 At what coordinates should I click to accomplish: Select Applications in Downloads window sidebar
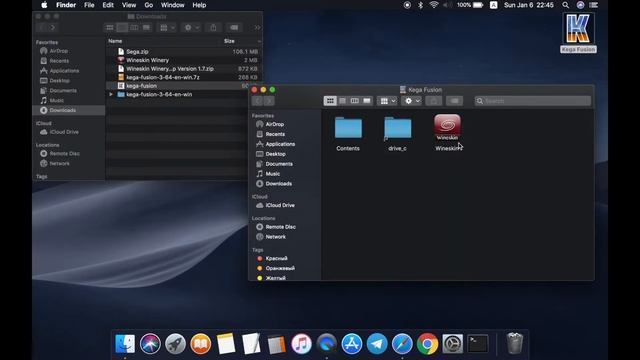tap(64, 71)
